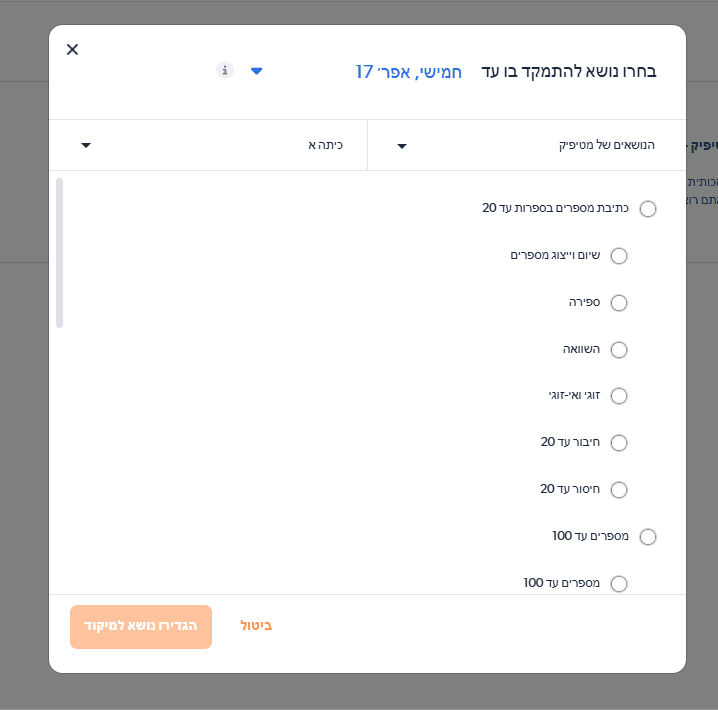Select the זוגי ואי-זוגי radio option

coord(619,396)
